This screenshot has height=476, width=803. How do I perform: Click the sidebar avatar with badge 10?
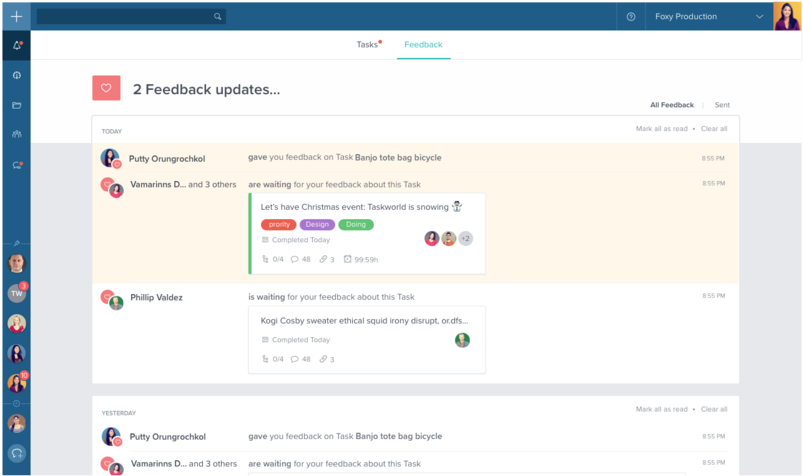click(17, 383)
